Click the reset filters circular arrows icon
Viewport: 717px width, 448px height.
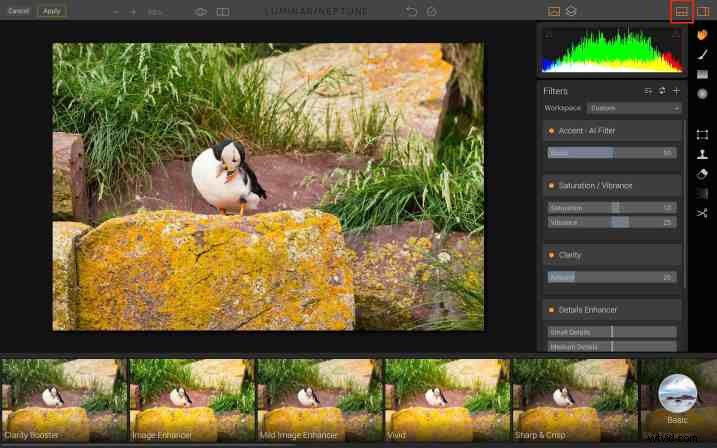pos(662,91)
